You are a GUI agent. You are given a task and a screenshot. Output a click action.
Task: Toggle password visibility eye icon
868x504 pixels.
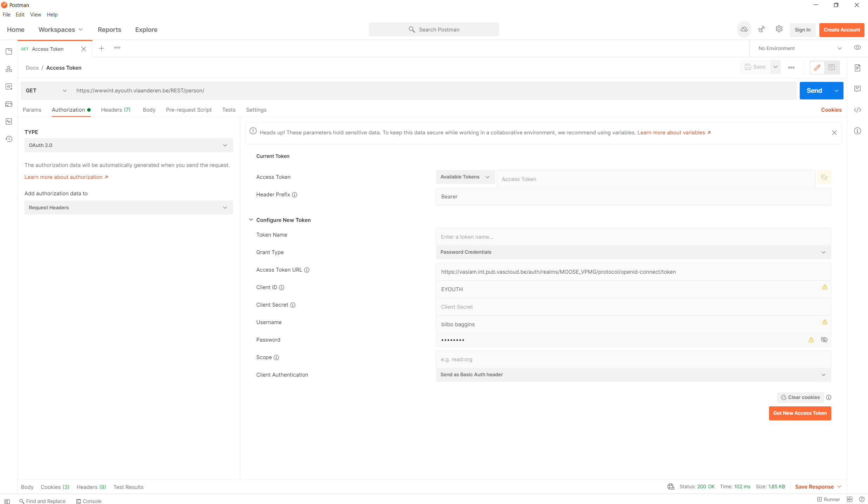coord(824,340)
